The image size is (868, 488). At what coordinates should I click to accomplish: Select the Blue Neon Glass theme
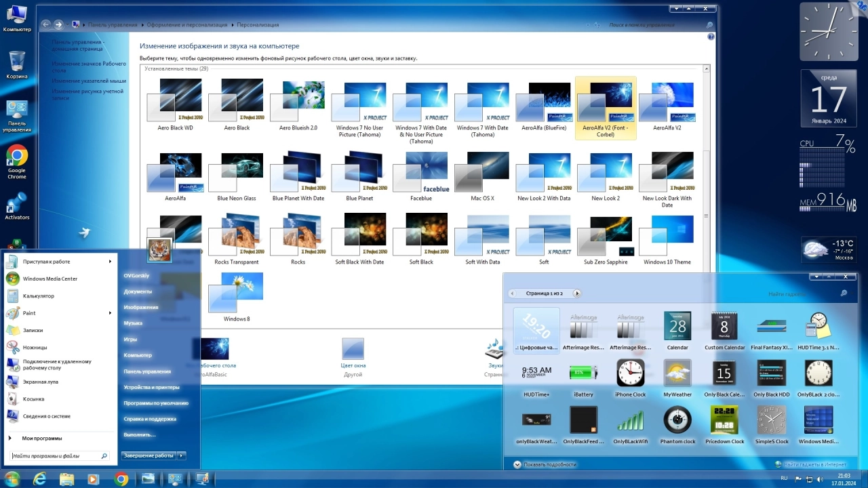237,176
